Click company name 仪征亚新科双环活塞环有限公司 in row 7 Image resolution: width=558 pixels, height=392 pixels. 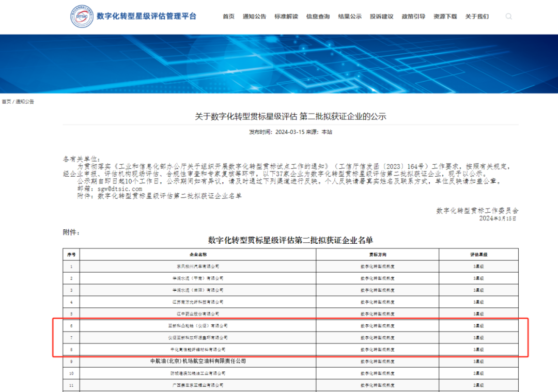pyautogui.click(x=198, y=338)
